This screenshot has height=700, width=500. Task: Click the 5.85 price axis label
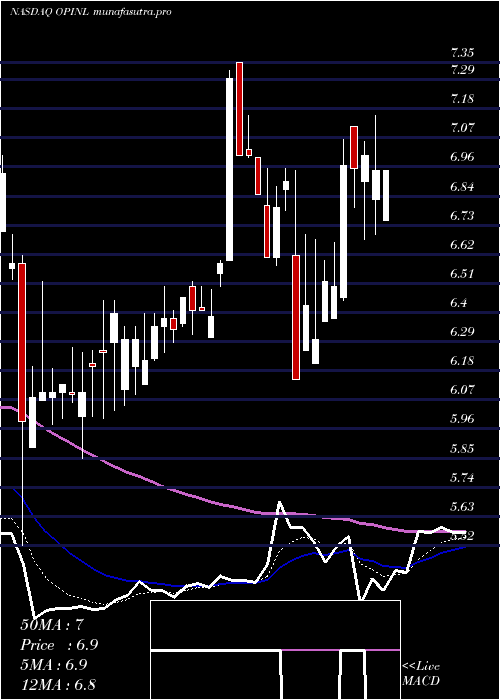click(x=462, y=449)
